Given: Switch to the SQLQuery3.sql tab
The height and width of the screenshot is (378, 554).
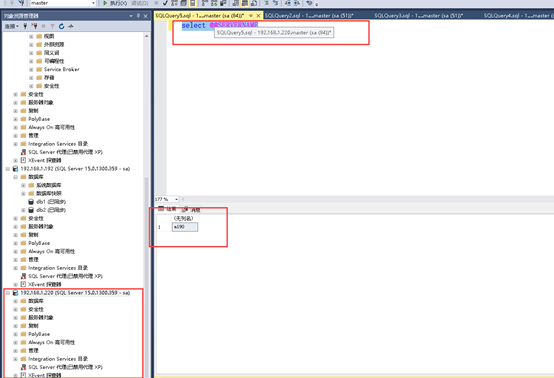Looking at the screenshot, I should [419, 16].
